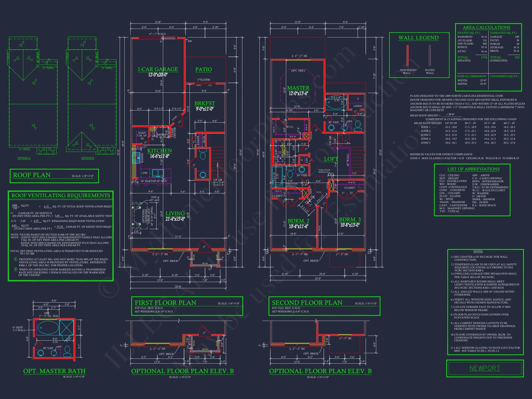This screenshot has height=399, width=532.
Task: Click the rated wall sample in legend
Action: pyautogui.click(x=429, y=55)
